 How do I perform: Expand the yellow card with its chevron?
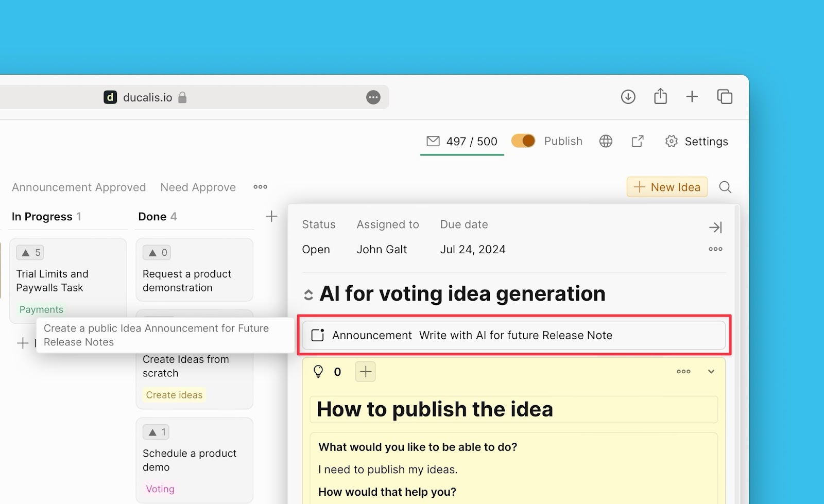coord(711,371)
